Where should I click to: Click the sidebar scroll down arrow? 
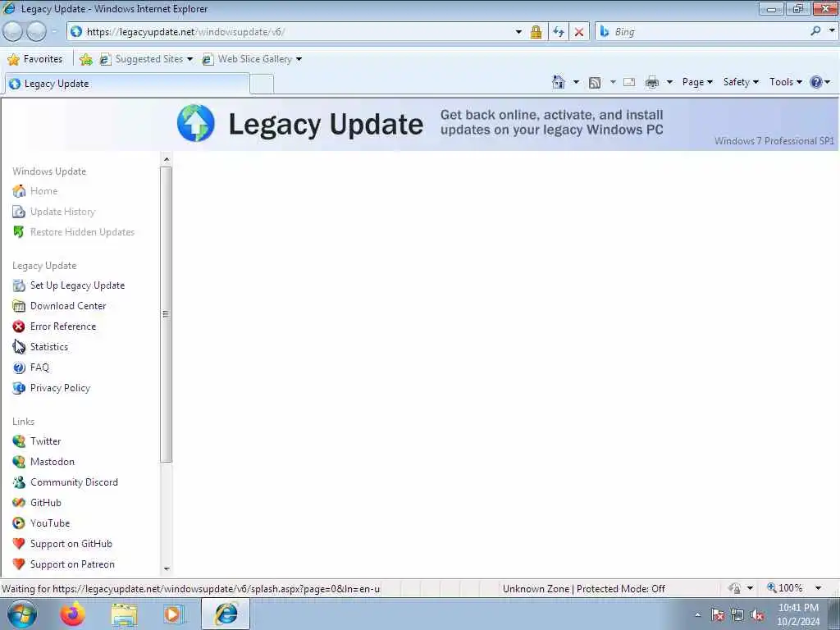click(166, 569)
